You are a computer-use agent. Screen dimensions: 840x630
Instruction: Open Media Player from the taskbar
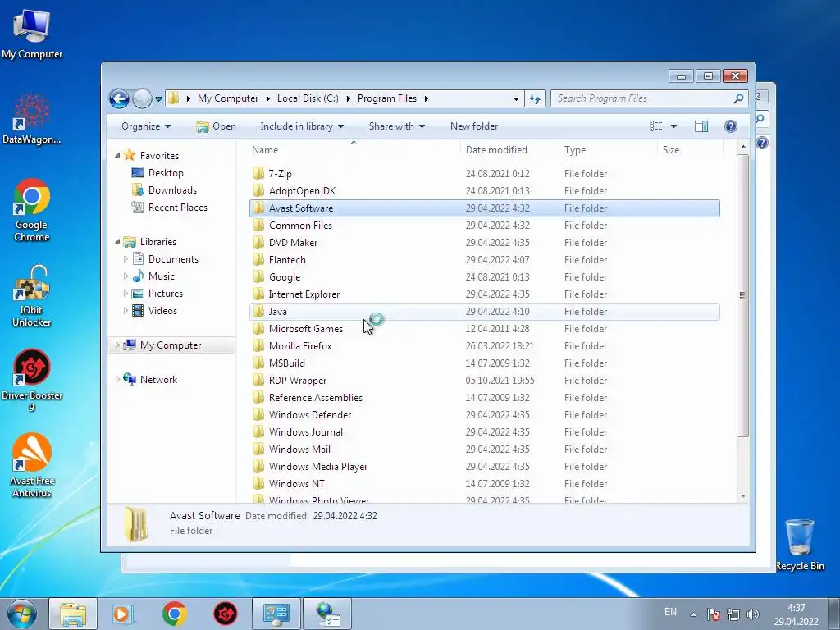[123, 614]
